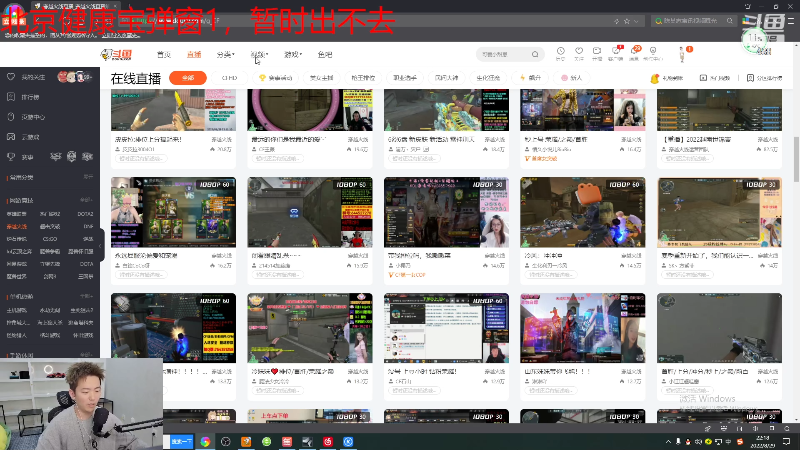Open 排行榜 ranking item in sidebar
Screen dimensions: 800x450
pos(23,97)
